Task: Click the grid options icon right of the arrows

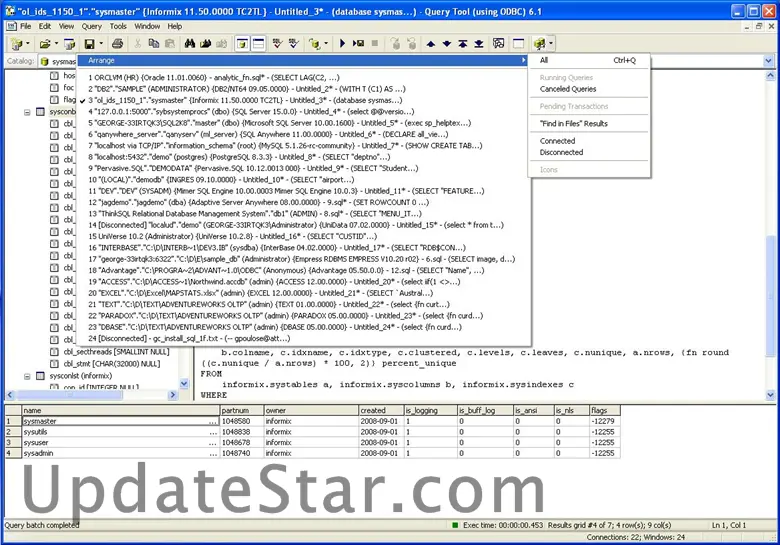Action: (498, 44)
